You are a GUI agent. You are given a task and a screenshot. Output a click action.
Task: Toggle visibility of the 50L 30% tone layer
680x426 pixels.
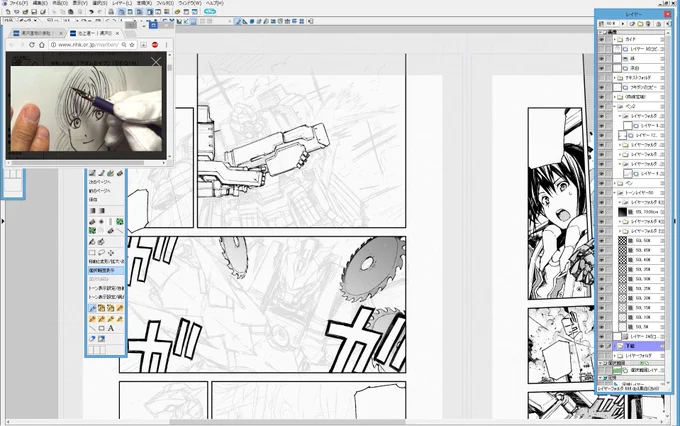tap(602, 279)
